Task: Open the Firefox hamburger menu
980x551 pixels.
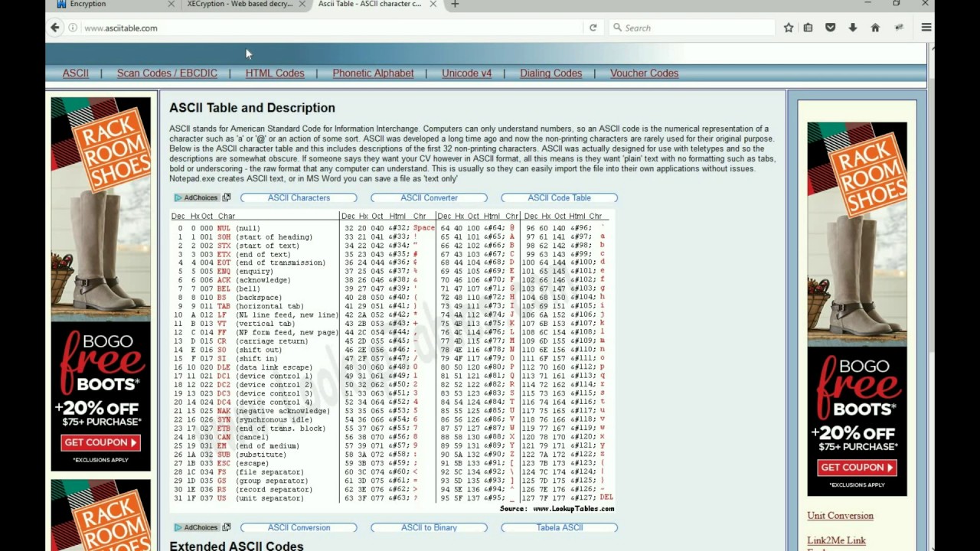Action: pyautogui.click(x=926, y=28)
